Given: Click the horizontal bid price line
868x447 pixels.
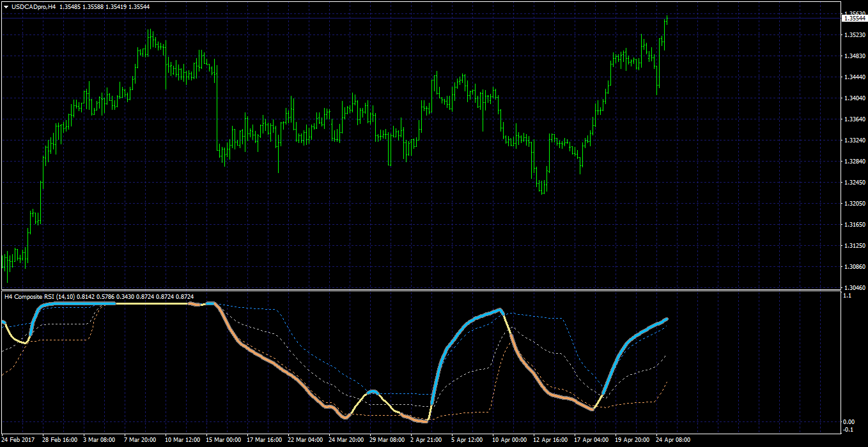Looking at the screenshot, I should tap(421, 19).
